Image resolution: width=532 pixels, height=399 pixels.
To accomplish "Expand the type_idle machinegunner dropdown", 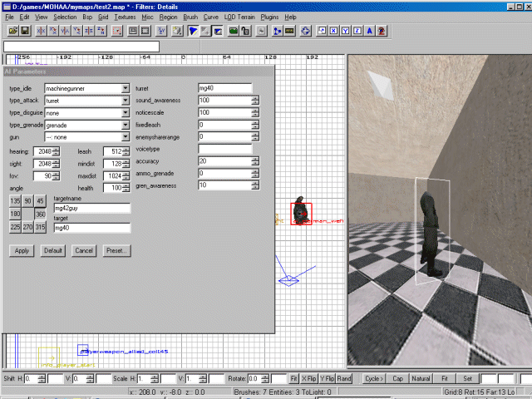I will [x=125, y=88].
